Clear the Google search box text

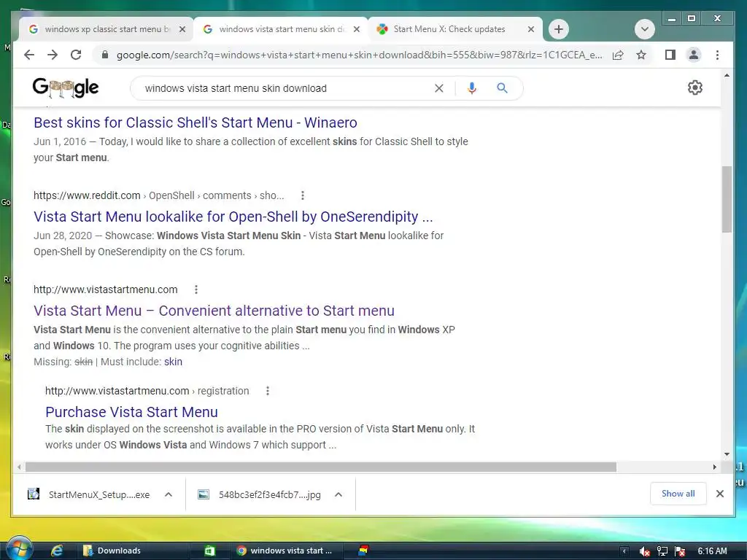438,88
